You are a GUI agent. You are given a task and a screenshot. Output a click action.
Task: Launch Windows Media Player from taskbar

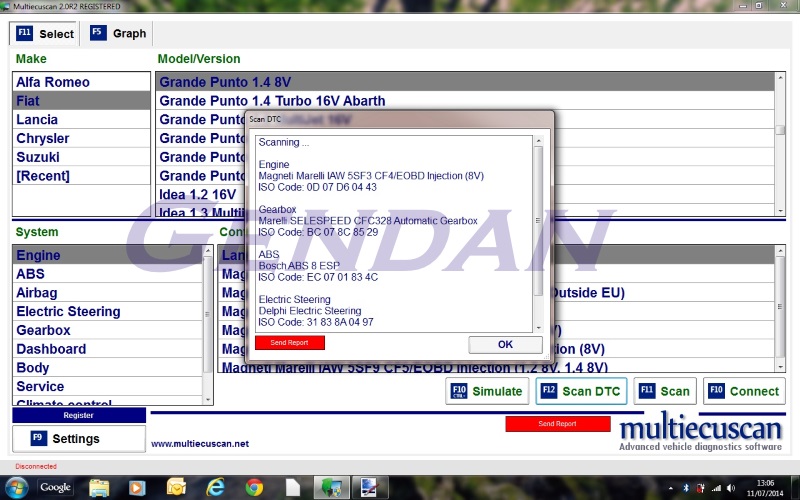[x=137, y=488]
